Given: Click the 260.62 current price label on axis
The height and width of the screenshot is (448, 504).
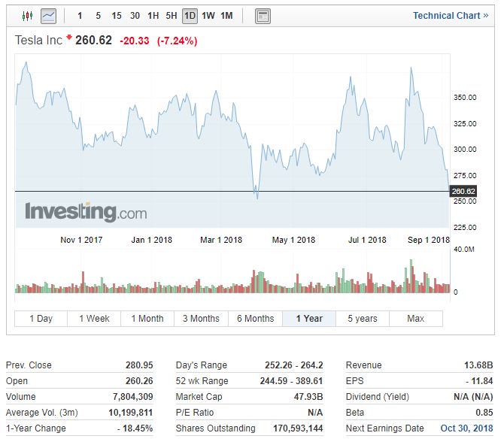Looking at the screenshot, I should point(463,192).
